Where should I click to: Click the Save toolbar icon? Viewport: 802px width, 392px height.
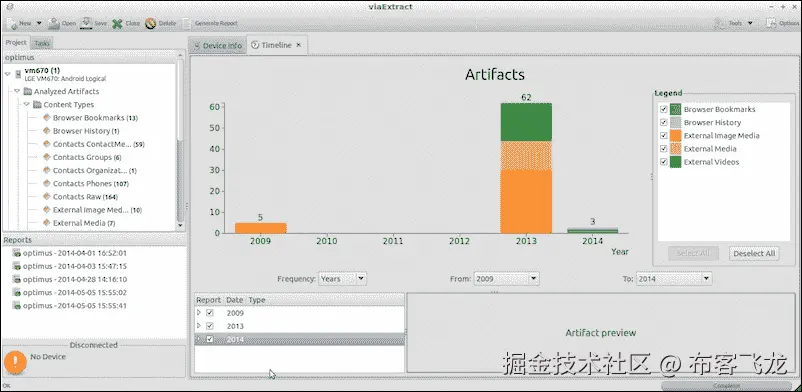[x=86, y=23]
